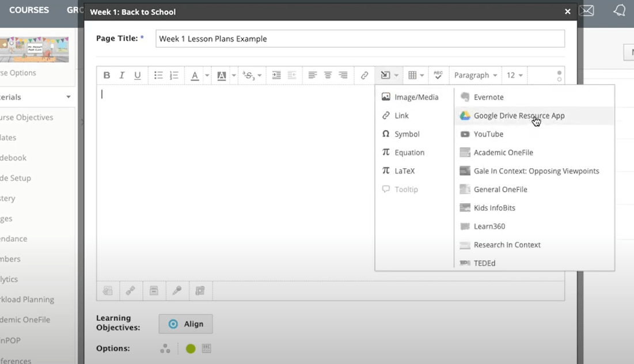Screen dimensions: 634x364
Task: Select YouTube from the insert menu
Action: (x=488, y=134)
